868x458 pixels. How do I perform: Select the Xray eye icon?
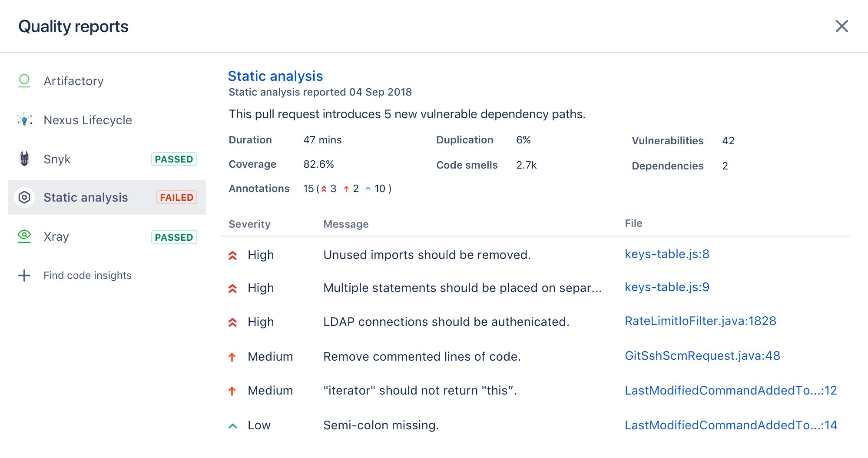[x=25, y=236]
